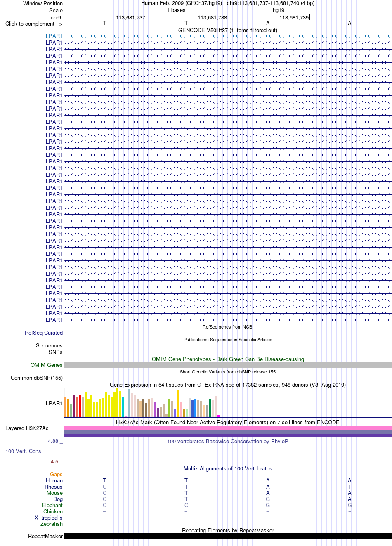Click the cyan bar in GTEx chart
Viewport: 392px width, 546px height.
123,407
